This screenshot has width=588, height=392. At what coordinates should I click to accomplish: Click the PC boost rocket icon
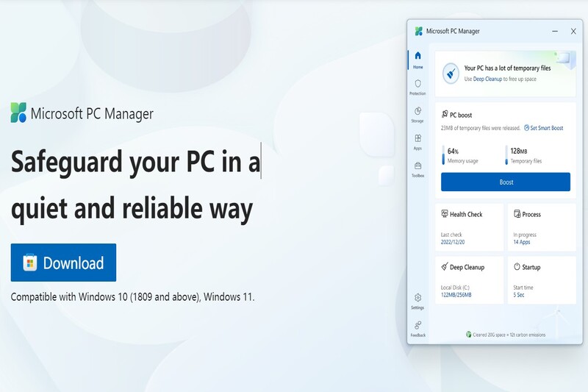[x=445, y=114]
